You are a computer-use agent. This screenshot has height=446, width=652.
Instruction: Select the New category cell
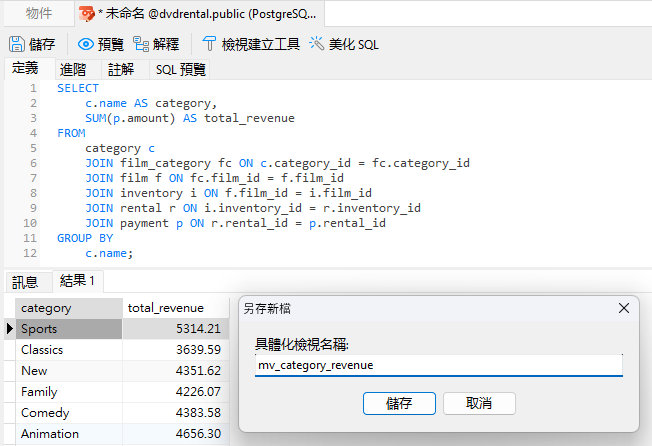point(69,371)
